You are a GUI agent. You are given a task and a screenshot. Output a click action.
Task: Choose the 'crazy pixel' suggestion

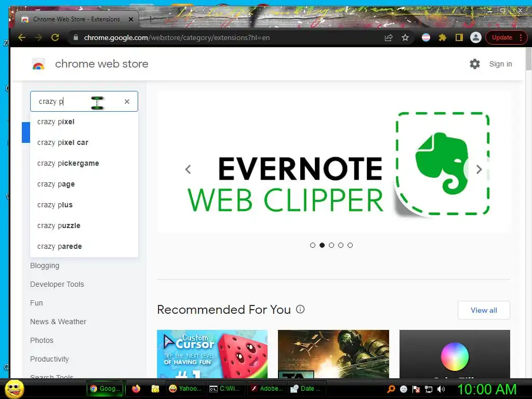(84, 122)
